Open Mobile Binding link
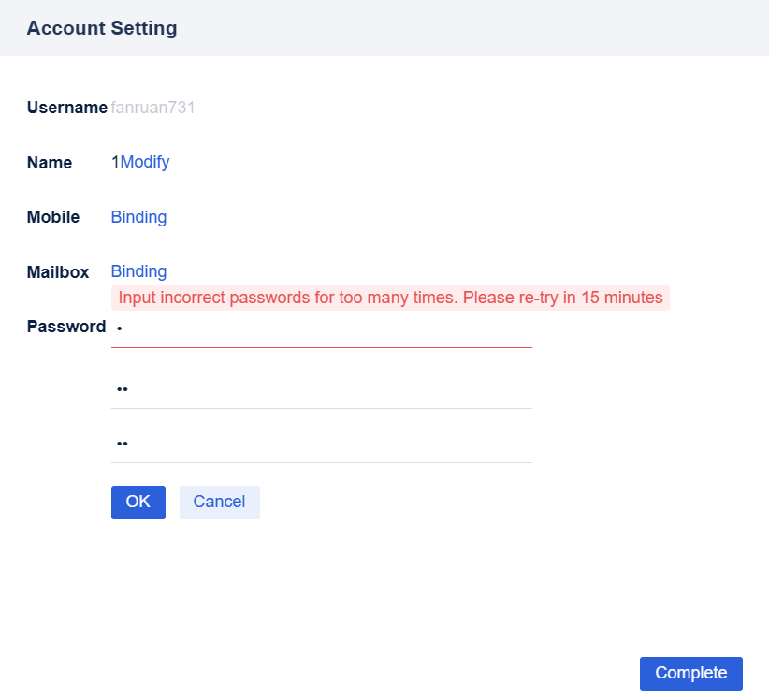769x700 pixels. click(x=138, y=216)
